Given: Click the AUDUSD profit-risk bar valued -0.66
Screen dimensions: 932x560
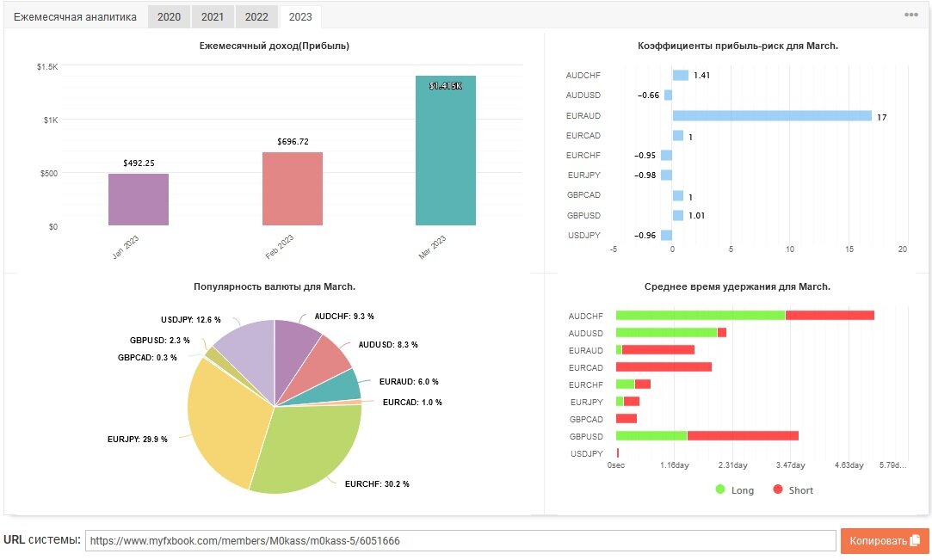Looking at the screenshot, I should click(668, 95).
